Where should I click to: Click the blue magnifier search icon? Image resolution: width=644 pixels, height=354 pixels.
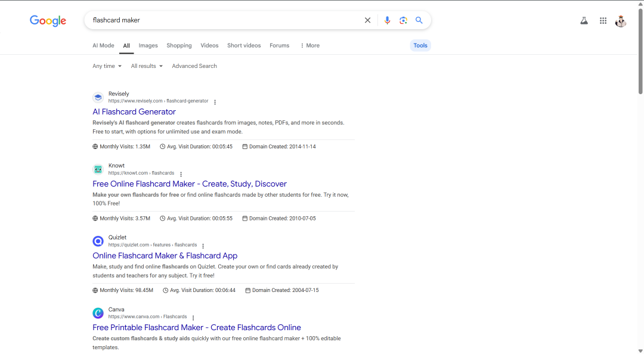(x=419, y=20)
